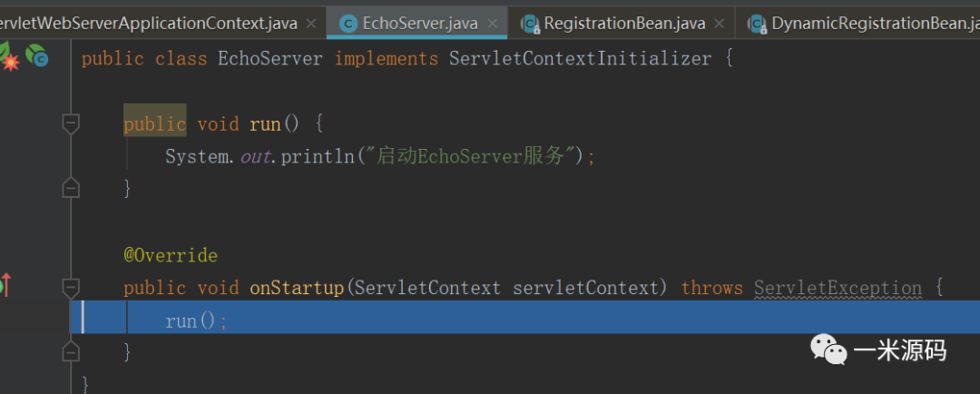Click the ServletContextInitializer interface name
This screenshot has height=394, width=980.
pyautogui.click(x=580, y=59)
